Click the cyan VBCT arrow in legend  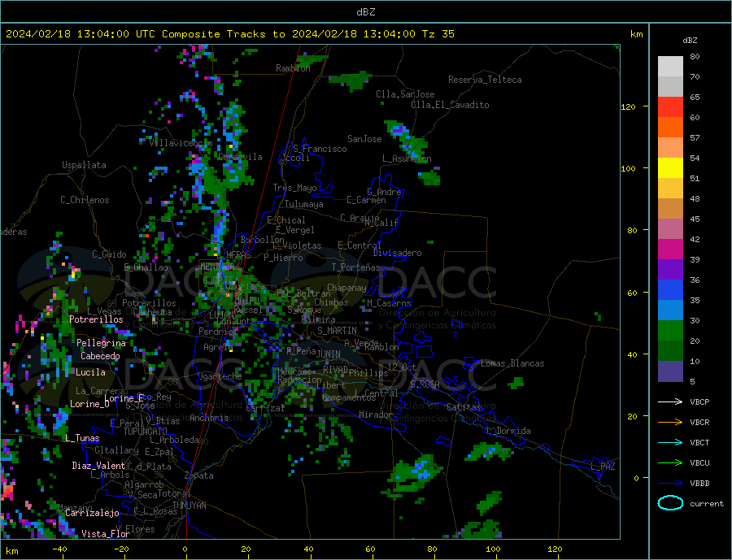(x=670, y=442)
